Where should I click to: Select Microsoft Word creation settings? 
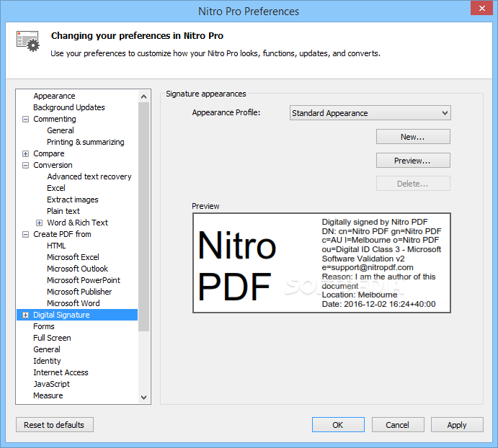[74, 303]
